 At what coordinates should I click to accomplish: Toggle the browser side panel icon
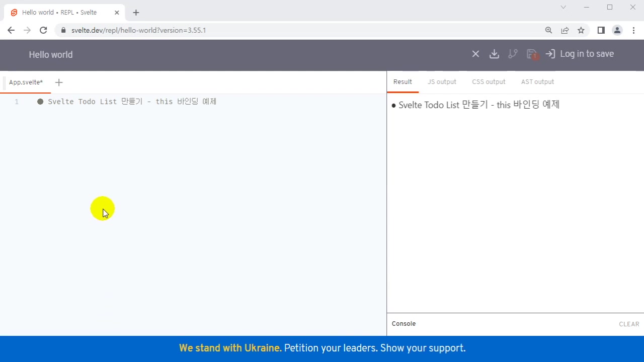coord(601,30)
